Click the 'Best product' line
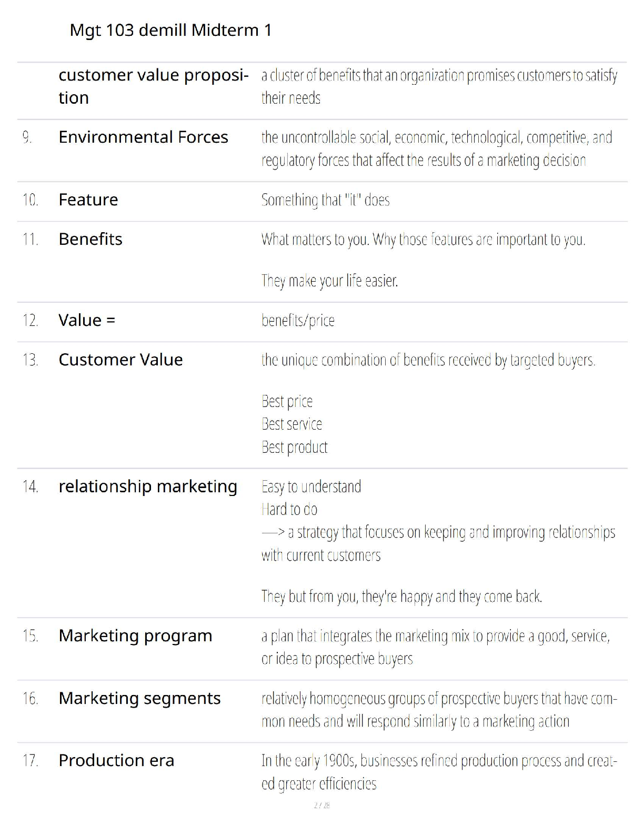The image size is (644, 834). (x=294, y=448)
